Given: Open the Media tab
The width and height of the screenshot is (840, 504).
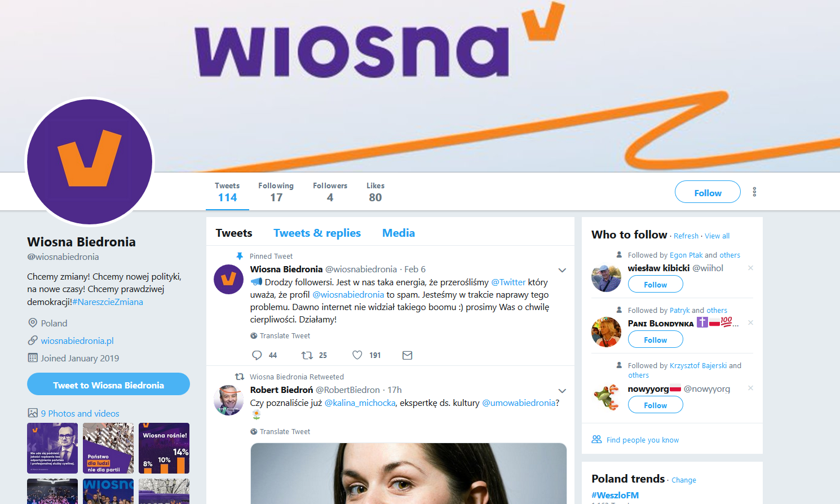Looking at the screenshot, I should coord(399,233).
